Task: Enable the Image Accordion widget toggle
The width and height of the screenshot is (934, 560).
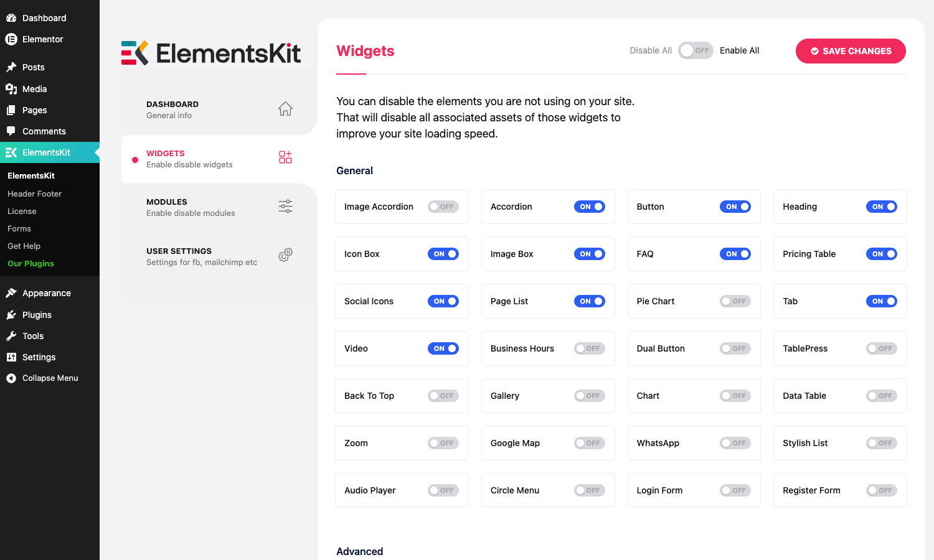Action: click(x=443, y=207)
